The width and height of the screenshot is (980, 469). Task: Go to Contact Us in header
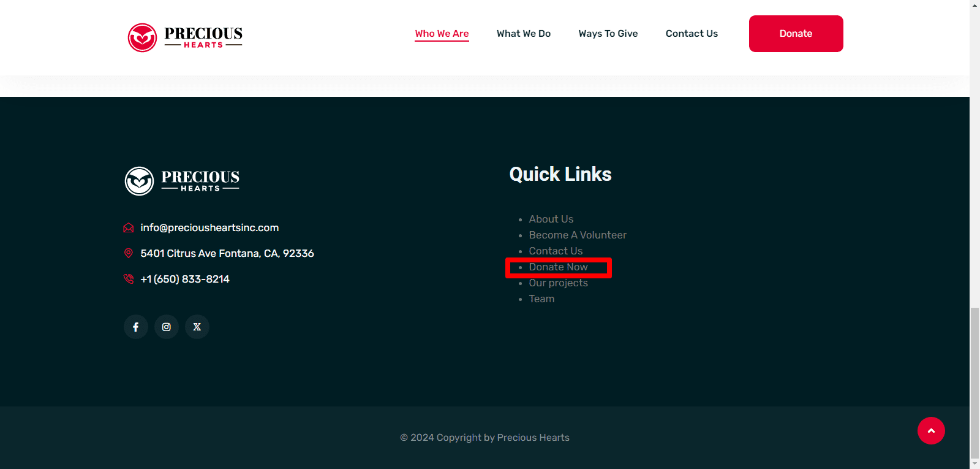pos(692,34)
